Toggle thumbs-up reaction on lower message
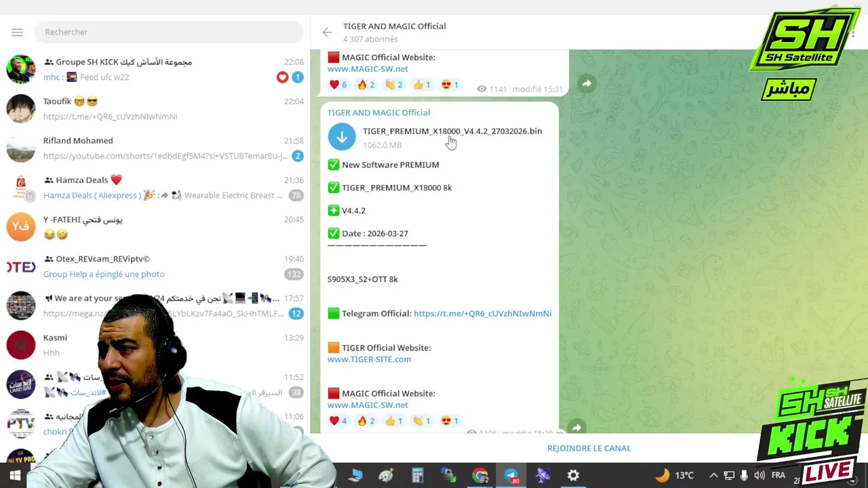Image resolution: width=868 pixels, height=488 pixels. (x=394, y=421)
